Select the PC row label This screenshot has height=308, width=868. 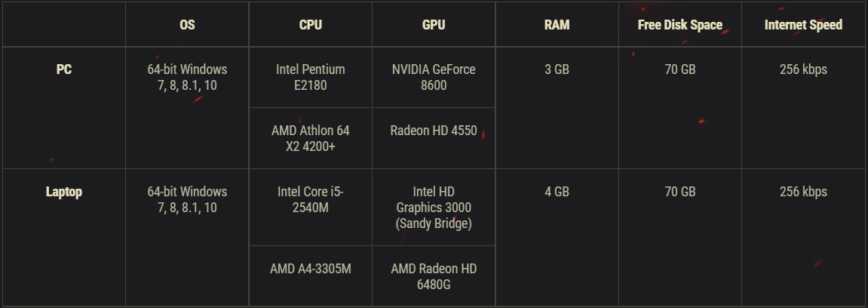pos(64,69)
